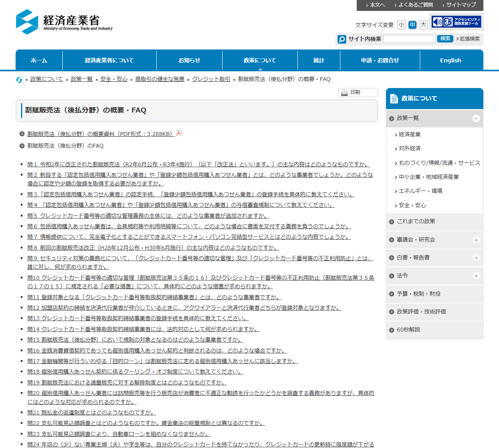Open the 割賦販売法 概要資料 PDF link
The height and width of the screenshot is (448, 499).
coord(101,134)
